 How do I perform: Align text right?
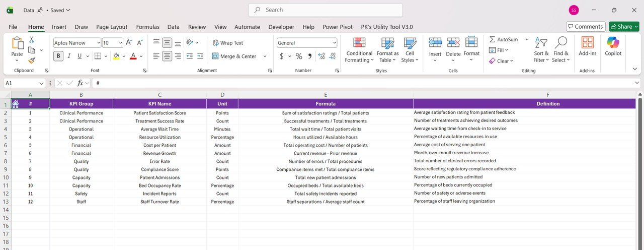(x=178, y=56)
